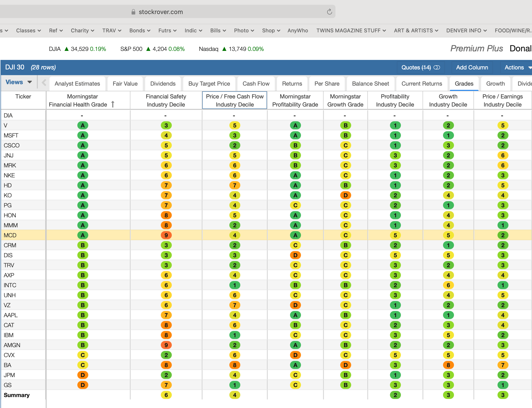
Task: Sort by Morningstar Growth Grade column
Action: pyautogui.click(x=345, y=100)
